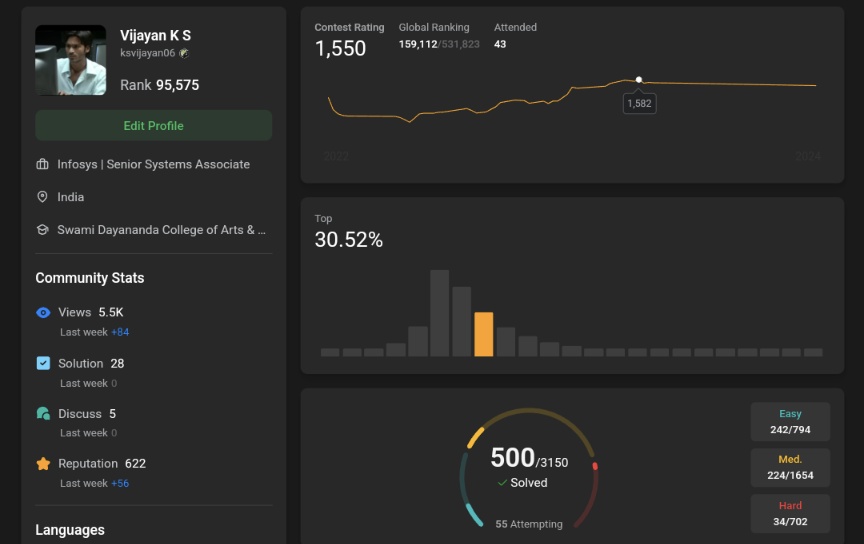
Task: Select the Easy 242/794 difficulty card
Action: [790, 422]
